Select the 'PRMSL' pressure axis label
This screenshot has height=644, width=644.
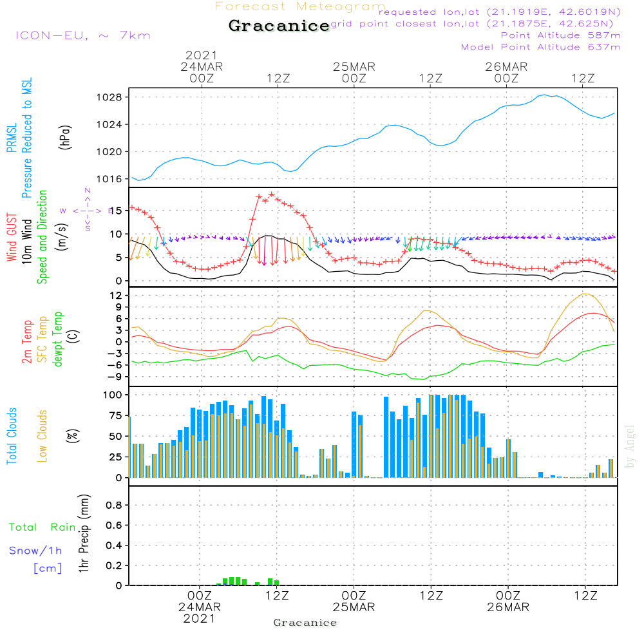[x=12, y=138]
